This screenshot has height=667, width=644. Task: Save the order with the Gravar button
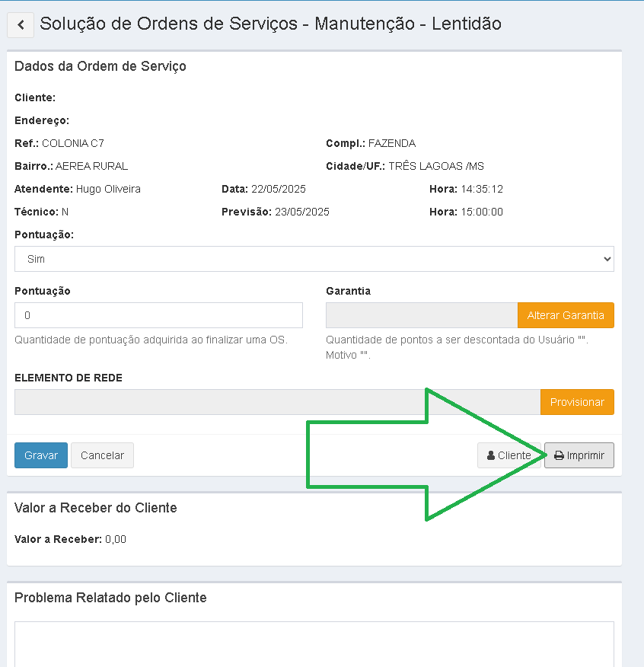pyautogui.click(x=41, y=455)
